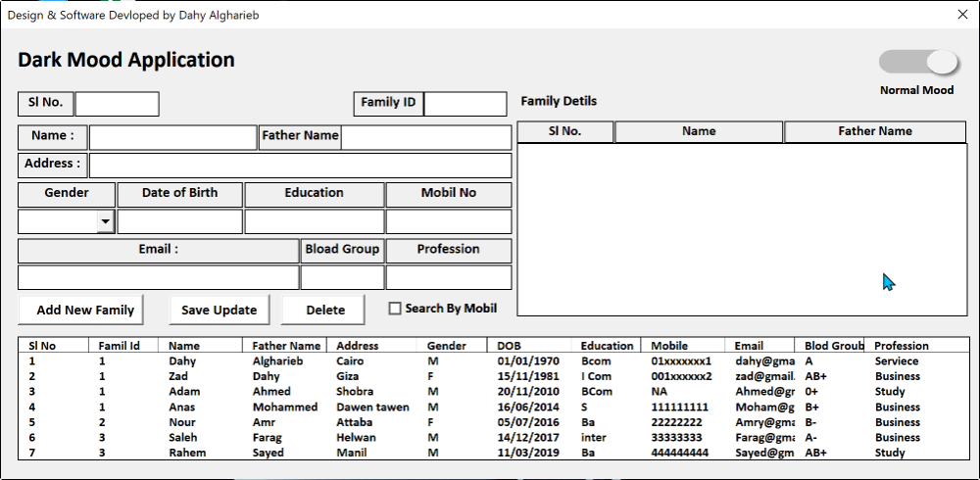Click the Shobra address cell
This screenshot has width=980, height=480.
[355, 392]
